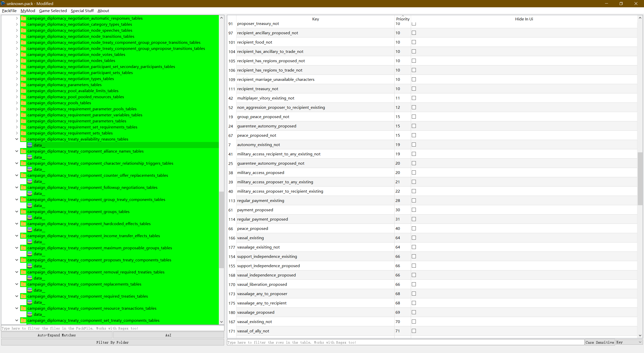The height and width of the screenshot is (353, 644).
Task: Click the table's vertical scrollbar thumb
Action: 640,179
